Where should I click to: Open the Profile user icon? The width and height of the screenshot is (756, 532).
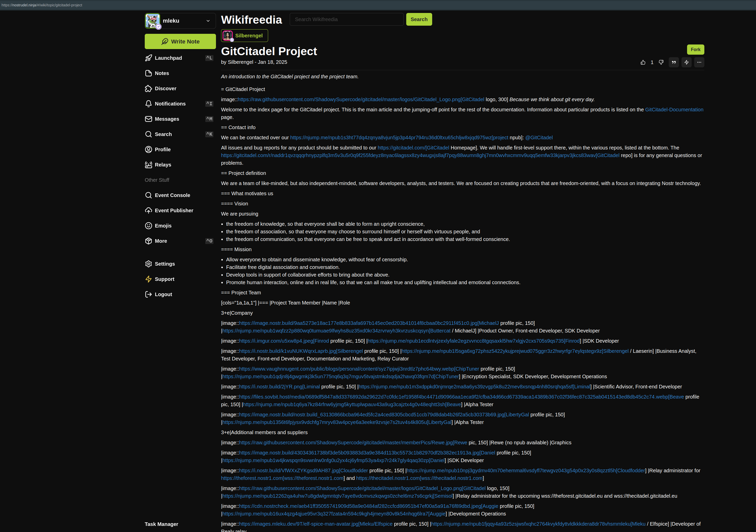149,149
